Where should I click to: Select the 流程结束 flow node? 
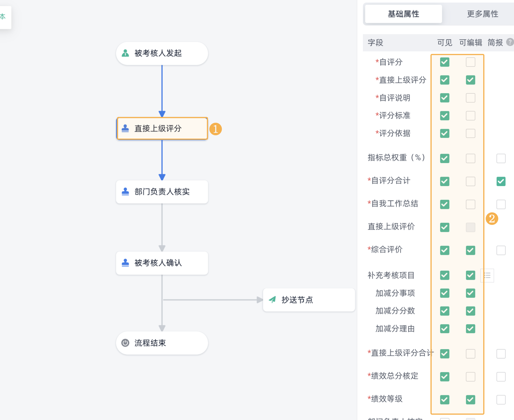click(162, 343)
